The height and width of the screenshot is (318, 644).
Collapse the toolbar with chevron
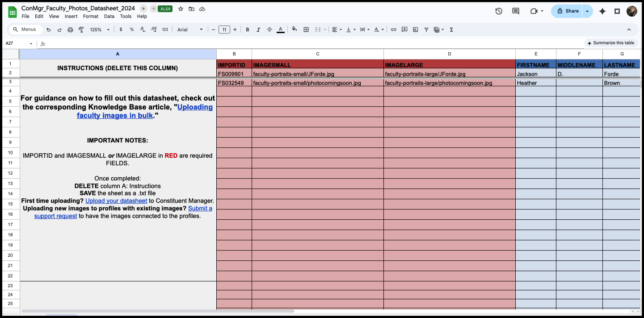coord(629,29)
